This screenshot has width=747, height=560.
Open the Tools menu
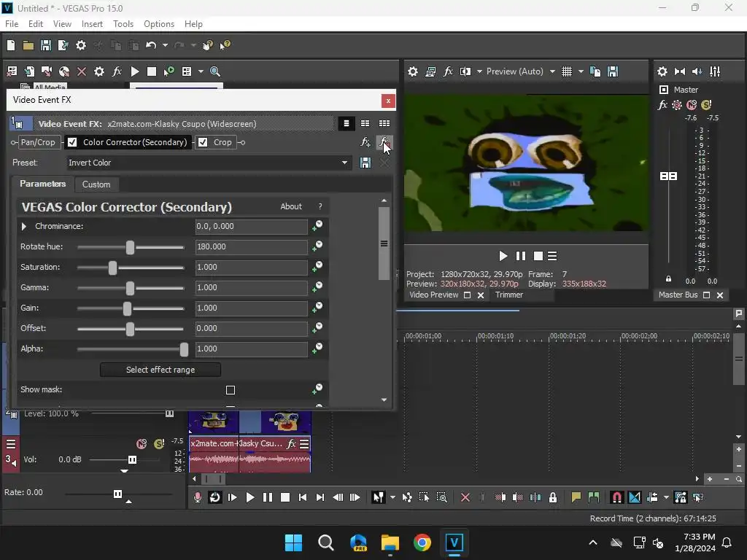tap(123, 24)
